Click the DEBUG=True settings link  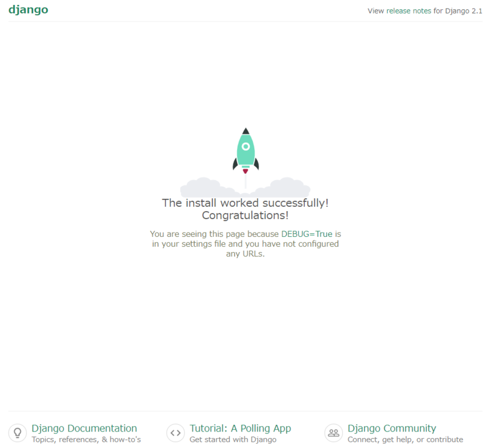tap(307, 234)
